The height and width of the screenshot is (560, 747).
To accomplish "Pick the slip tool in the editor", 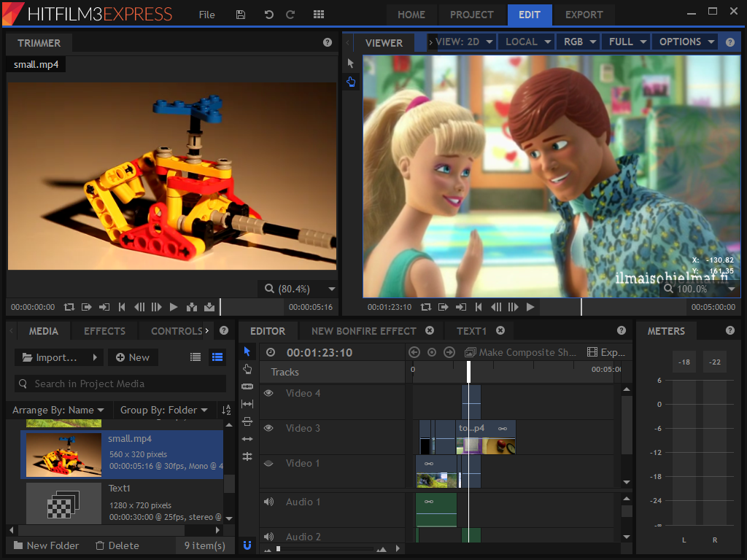I will pos(247,404).
